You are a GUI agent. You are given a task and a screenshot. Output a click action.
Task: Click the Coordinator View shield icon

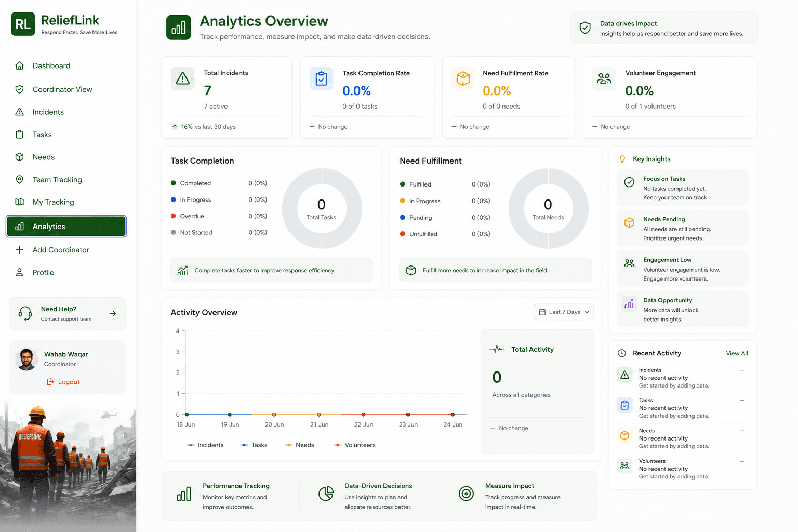pos(19,89)
